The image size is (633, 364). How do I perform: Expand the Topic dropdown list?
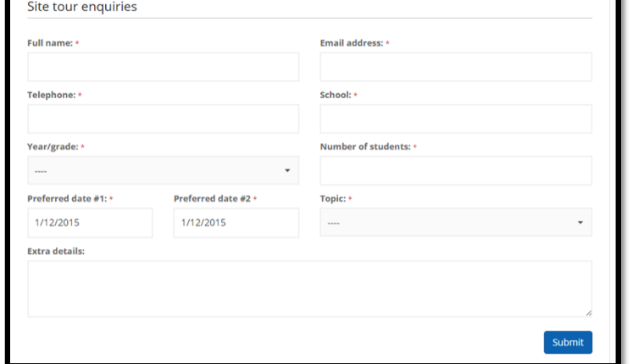(x=455, y=223)
